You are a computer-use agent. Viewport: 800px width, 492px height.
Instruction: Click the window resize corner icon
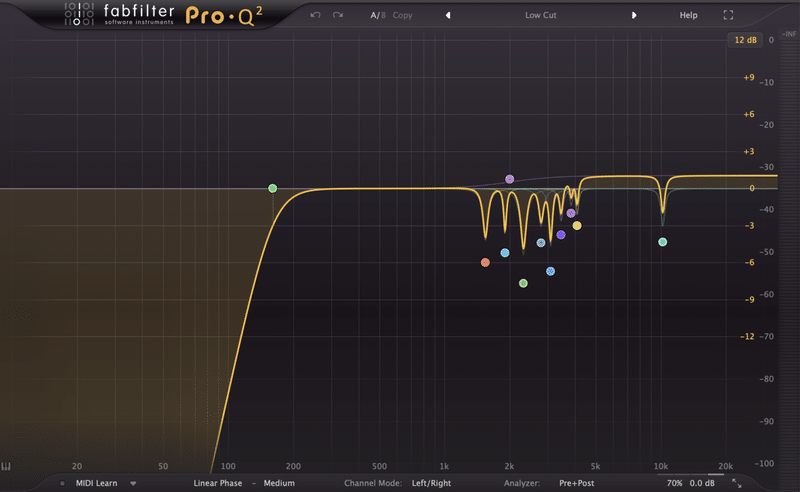737,483
